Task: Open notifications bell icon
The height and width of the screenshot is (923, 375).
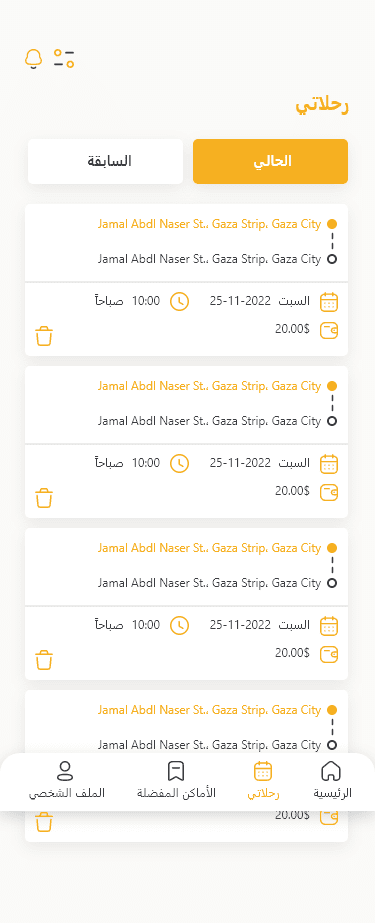Action: click(34, 58)
